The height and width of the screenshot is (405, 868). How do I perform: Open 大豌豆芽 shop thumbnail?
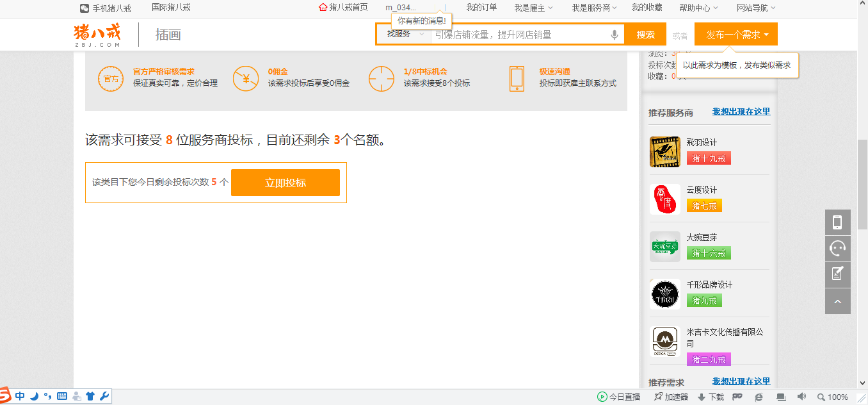664,247
